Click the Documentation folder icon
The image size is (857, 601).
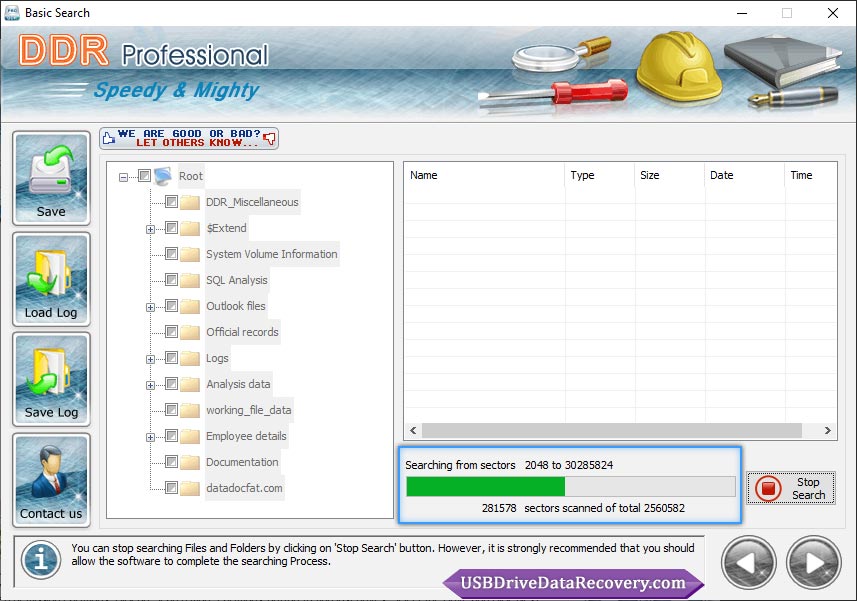190,462
